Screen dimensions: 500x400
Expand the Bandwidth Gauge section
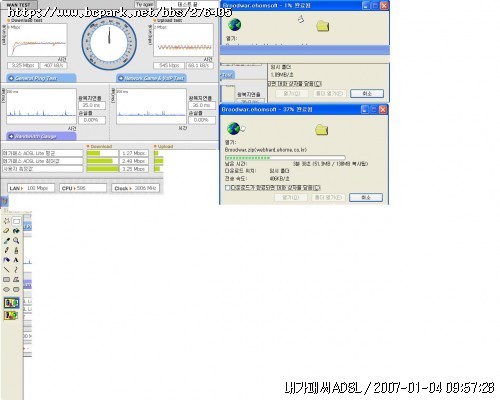coord(41,136)
